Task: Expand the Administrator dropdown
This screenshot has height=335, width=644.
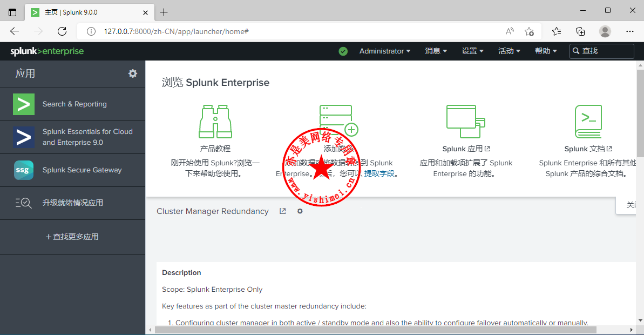Action: (x=385, y=51)
